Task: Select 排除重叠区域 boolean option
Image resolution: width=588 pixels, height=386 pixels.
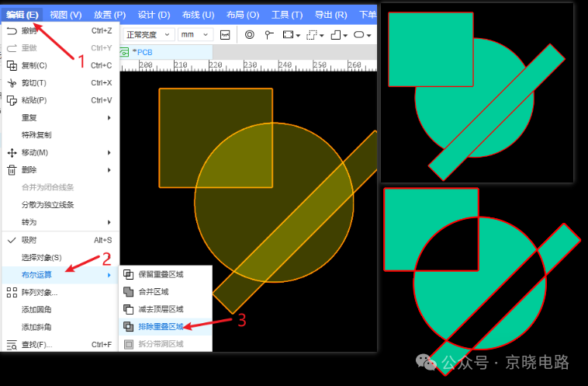Action: click(165, 327)
